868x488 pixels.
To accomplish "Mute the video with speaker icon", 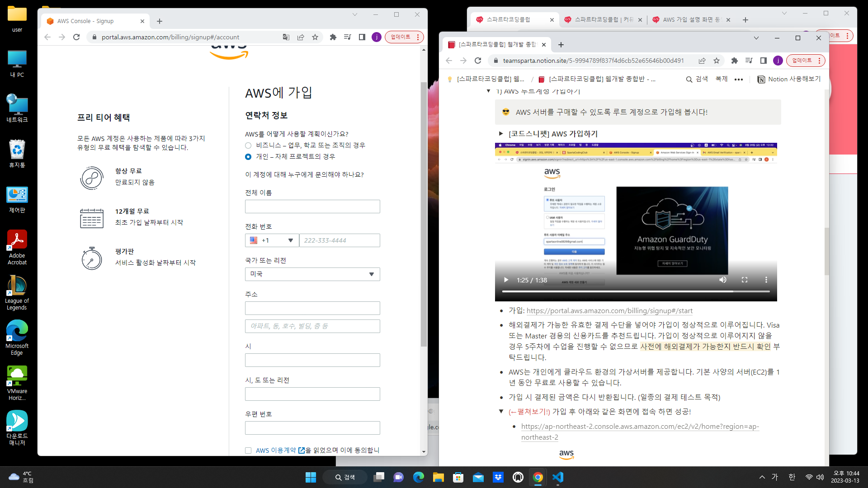I will (723, 280).
